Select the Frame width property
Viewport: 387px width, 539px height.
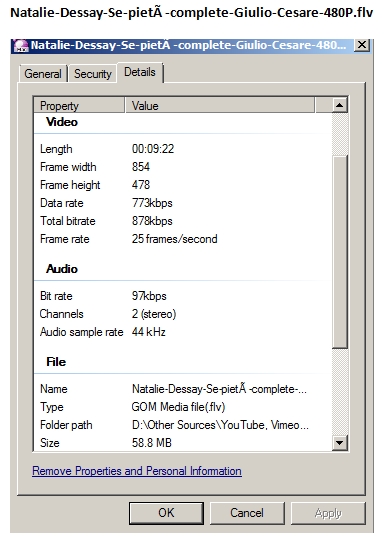[x=68, y=167]
